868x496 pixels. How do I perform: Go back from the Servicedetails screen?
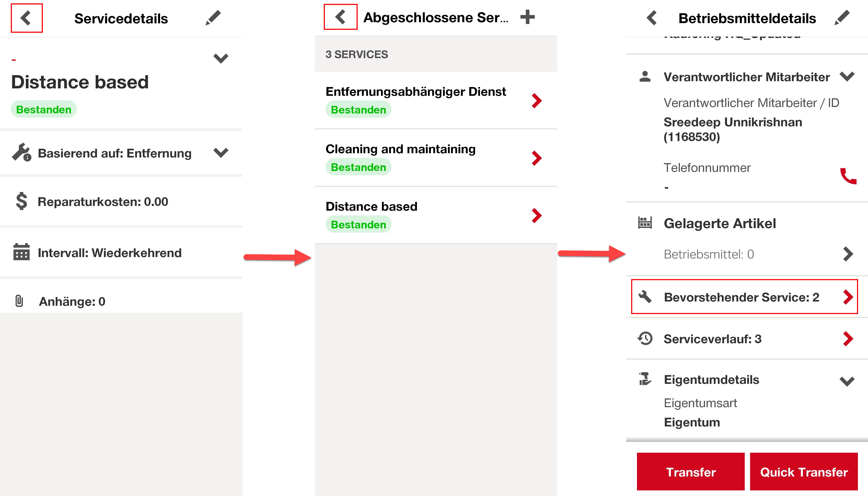[26, 18]
